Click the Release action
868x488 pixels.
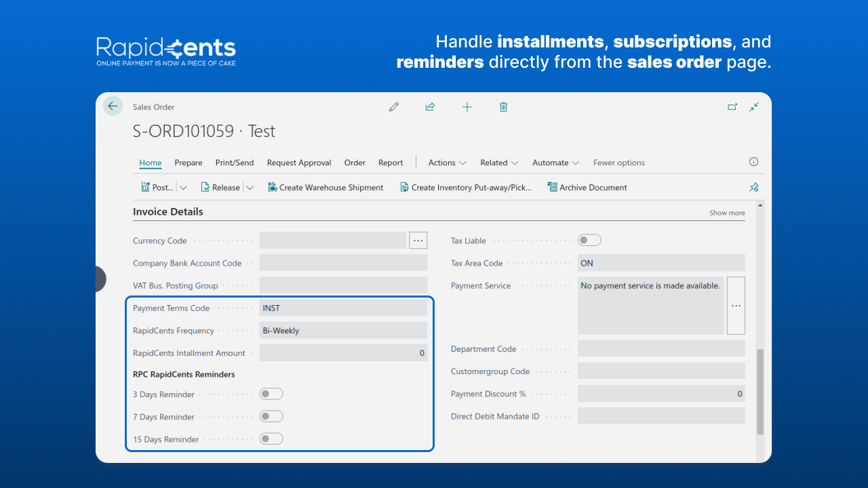coord(220,188)
